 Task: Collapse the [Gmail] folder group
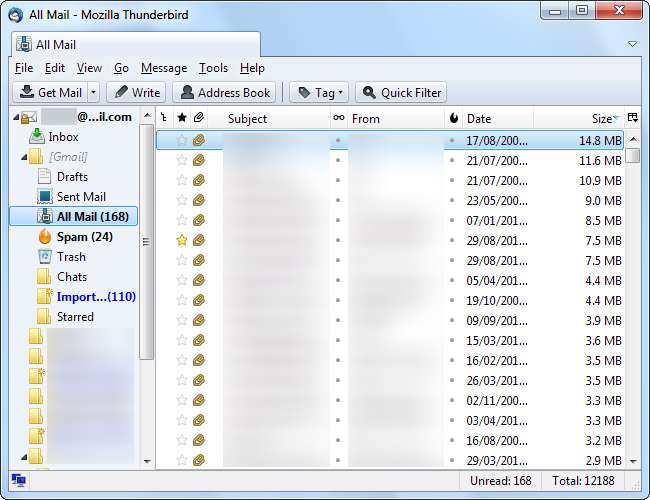click(24, 157)
